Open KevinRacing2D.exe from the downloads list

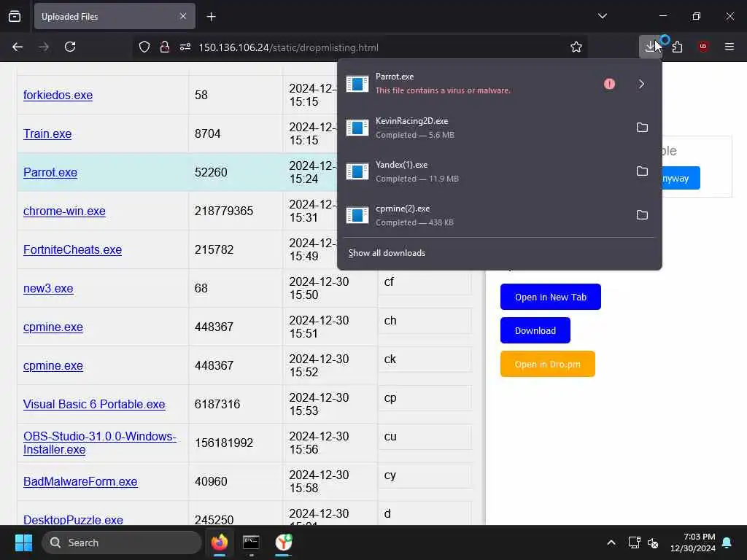pos(484,128)
